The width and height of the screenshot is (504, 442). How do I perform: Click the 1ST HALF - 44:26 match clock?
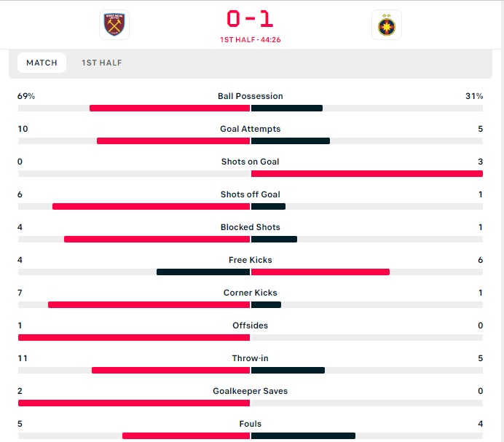[250, 39]
